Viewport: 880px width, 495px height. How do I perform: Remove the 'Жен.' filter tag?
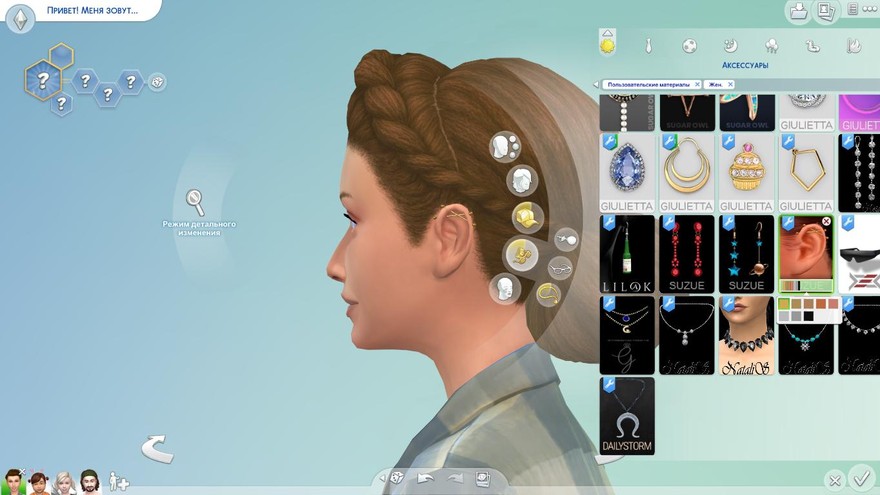[730, 84]
